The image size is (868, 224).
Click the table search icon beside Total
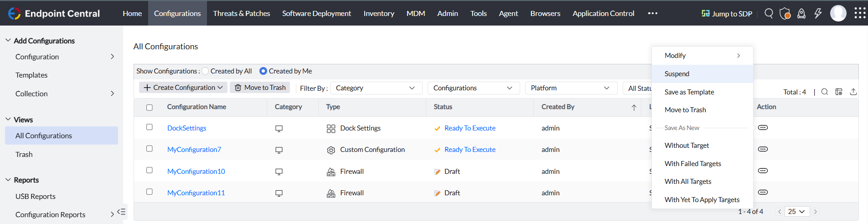[x=825, y=92]
